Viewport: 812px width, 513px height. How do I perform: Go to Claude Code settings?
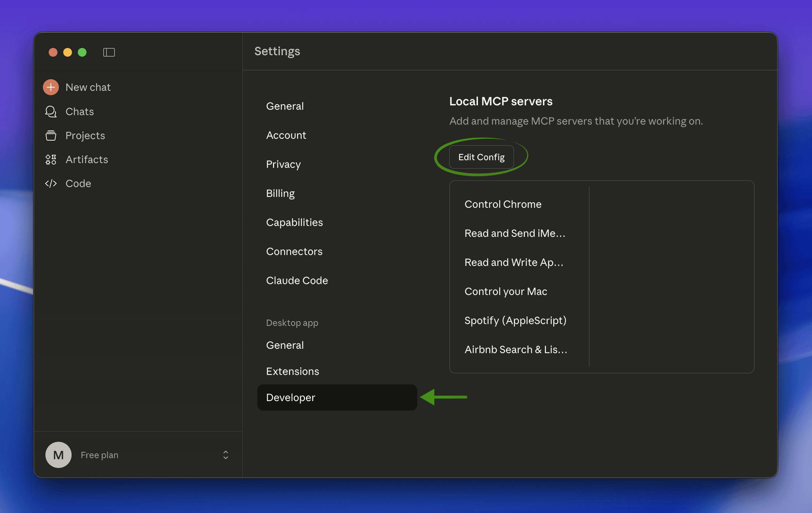tap(297, 280)
